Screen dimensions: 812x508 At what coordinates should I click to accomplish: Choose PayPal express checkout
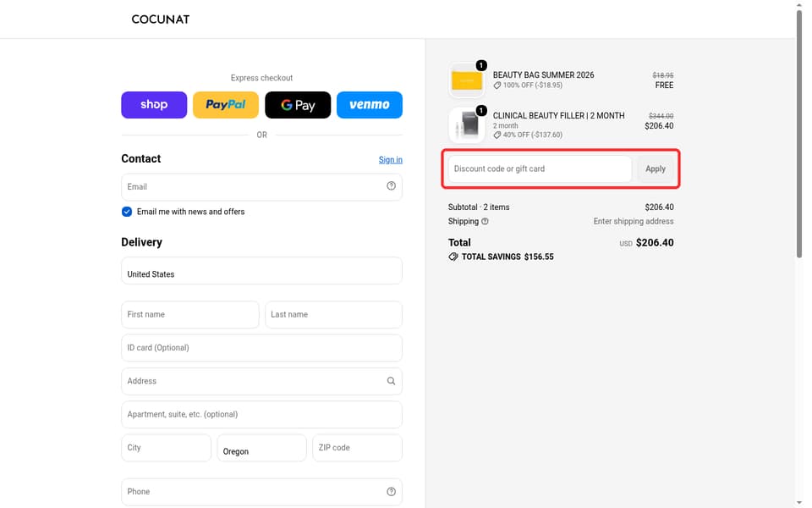(226, 105)
